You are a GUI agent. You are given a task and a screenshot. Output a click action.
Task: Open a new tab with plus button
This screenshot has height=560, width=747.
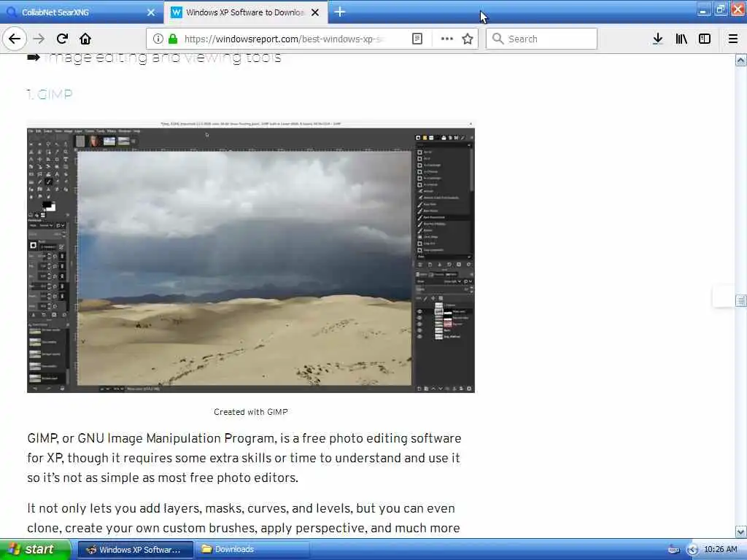[x=340, y=12]
